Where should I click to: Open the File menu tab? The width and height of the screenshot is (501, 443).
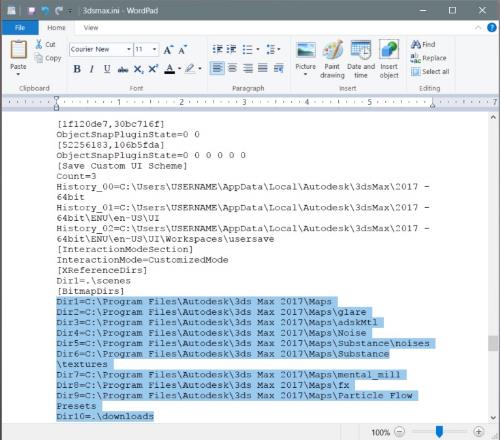20,28
